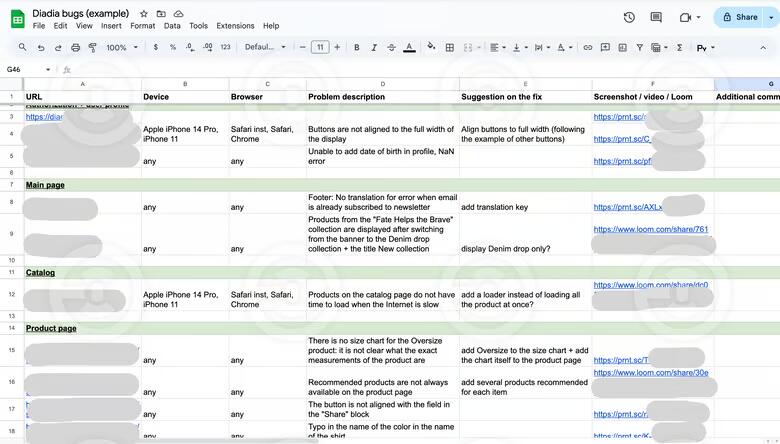
Task: Open the cell fill color picker
Action: pyautogui.click(x=432, y=47)
